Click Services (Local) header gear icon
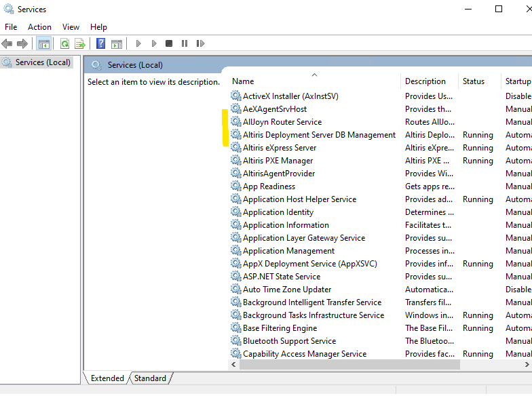The height and width of the screenshot is (396, 532). pos(96,65)
